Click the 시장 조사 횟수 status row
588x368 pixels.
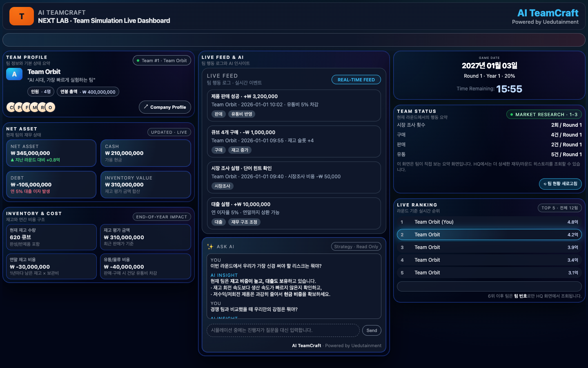(x=489, y=125)
